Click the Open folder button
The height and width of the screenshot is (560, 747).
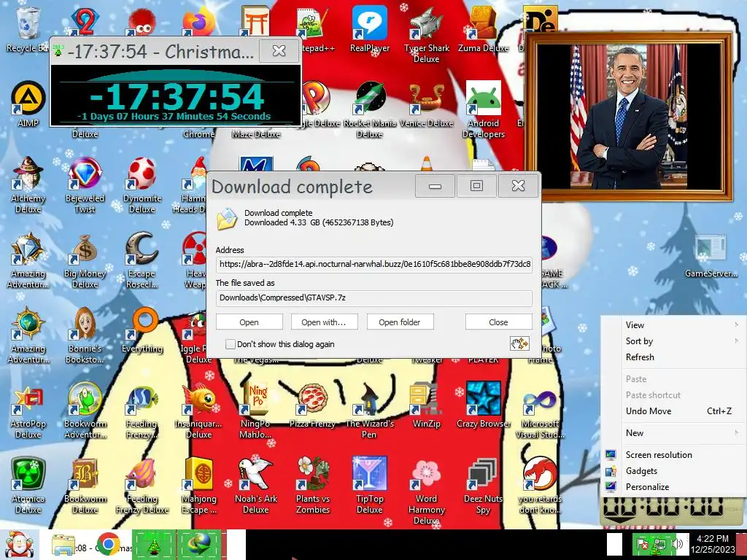click(400, 322)
